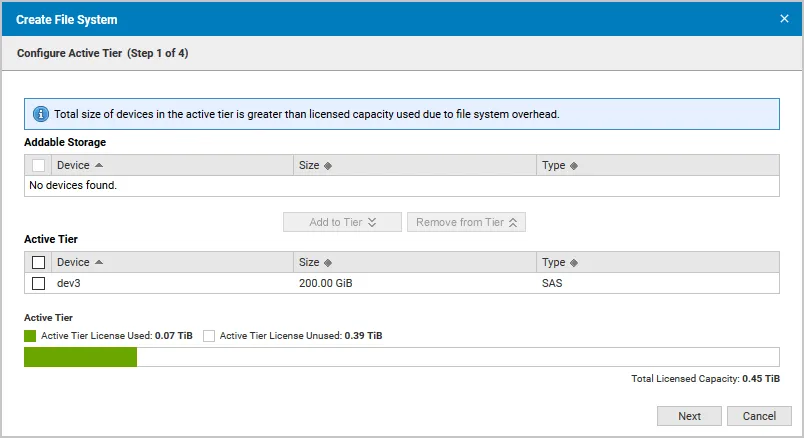804x438 pixels.
Task: Click the Add to Tier button
Action: (342, 222)
